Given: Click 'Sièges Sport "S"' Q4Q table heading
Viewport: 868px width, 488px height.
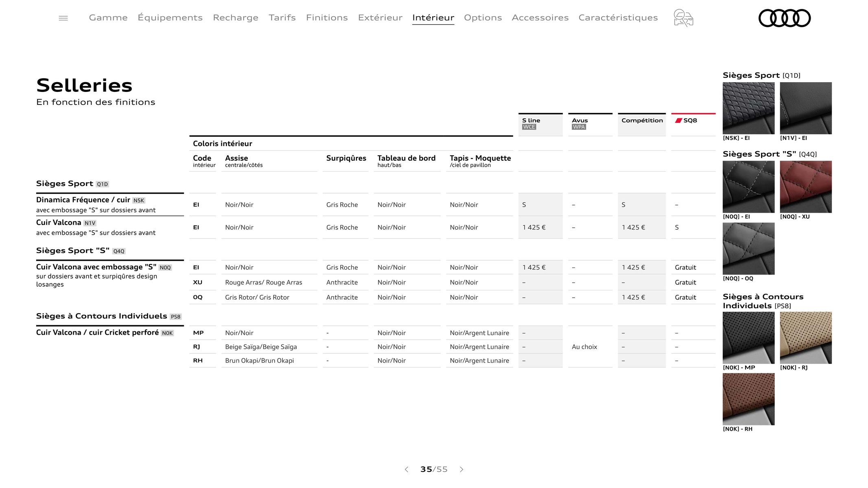Looking at the screenshot, I should tap(73, 251).
